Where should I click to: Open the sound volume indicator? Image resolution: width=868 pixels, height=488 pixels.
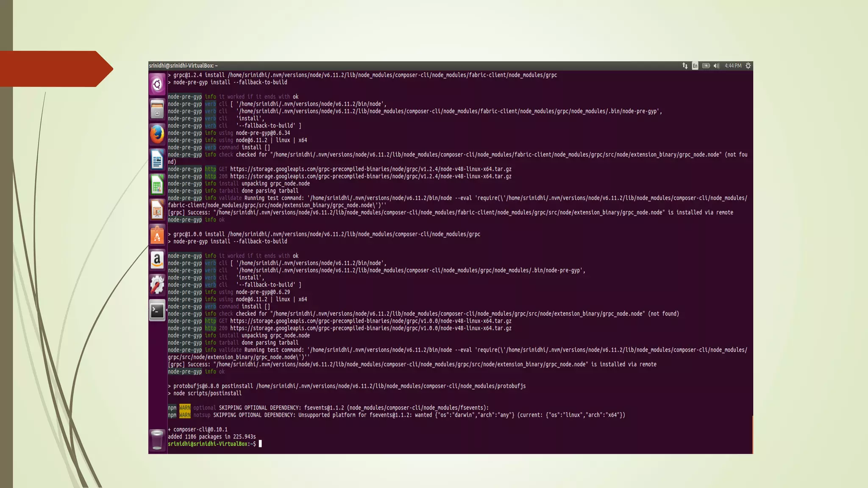716,66
